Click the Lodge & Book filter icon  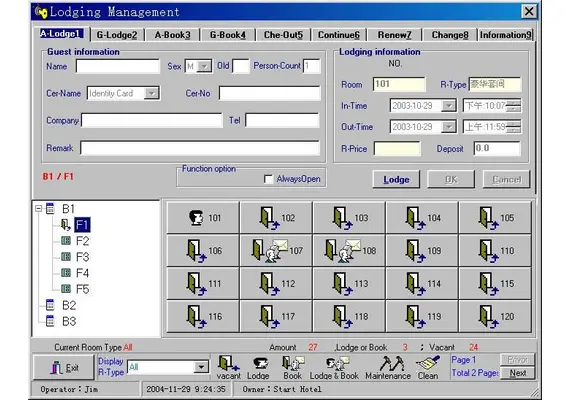(x=334, y=367)
